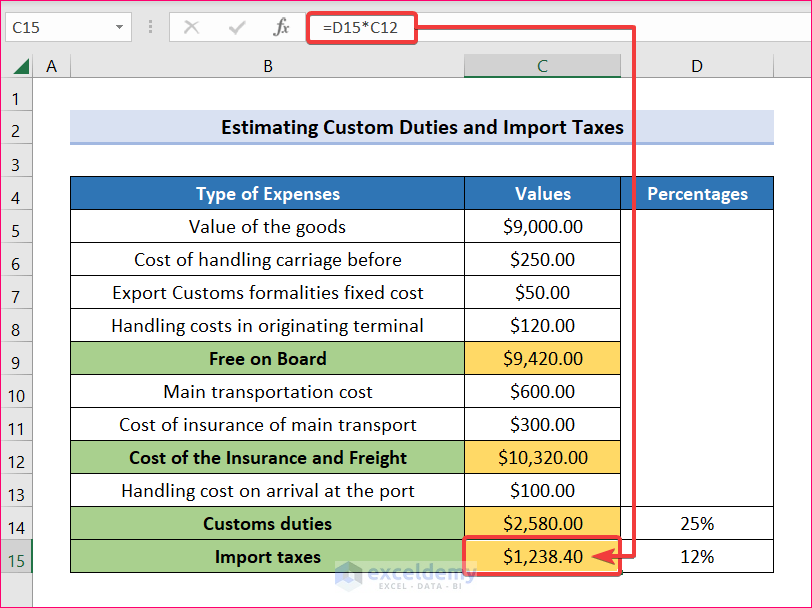This screenshot has width=812, height=608.
Task: Select column D header
Action: point(696,66)
